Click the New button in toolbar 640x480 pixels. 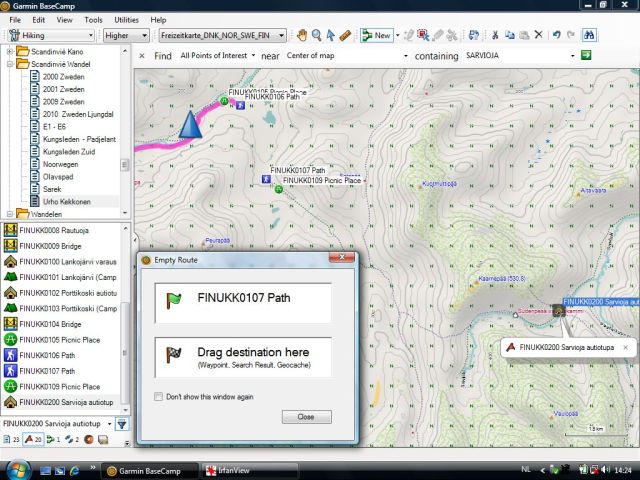tap(377, 35)
